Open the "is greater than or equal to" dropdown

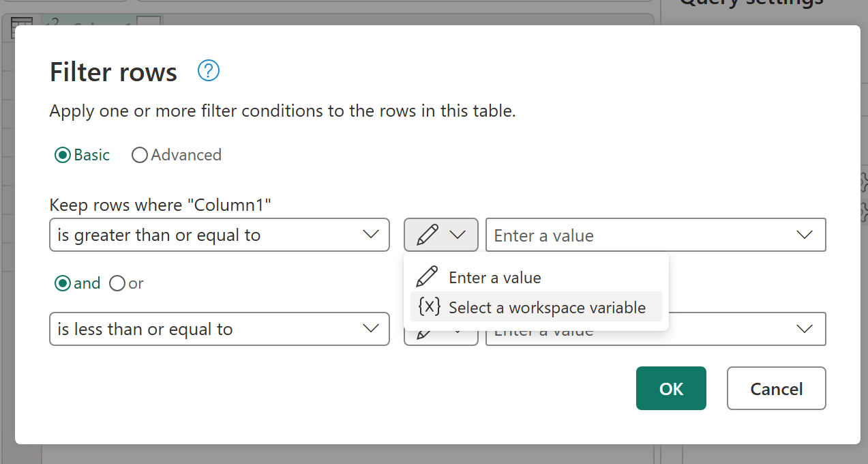click(219, 234)
